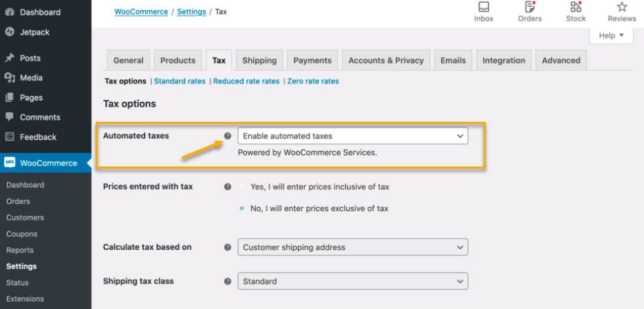The width and height of the screenshot is (644, 309).
Task: Click the Dashboard gauge icon in sidebar
Action: tap(10, 12)
